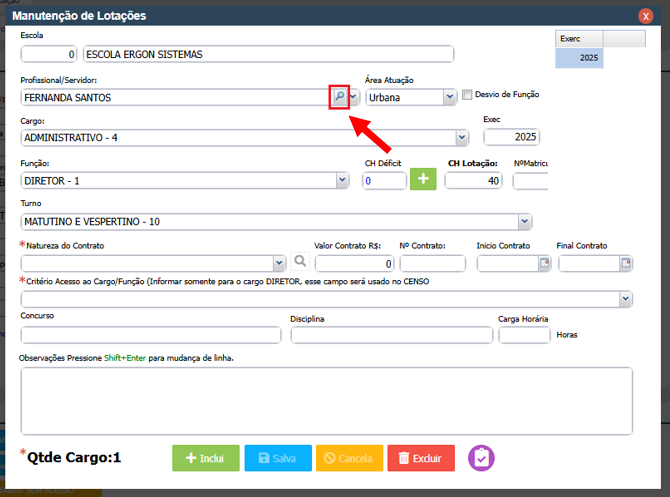The height and width of the screenshot is (497, 670).
Task: Open the Função DIRETOR dropdown
Action: (x=342, y=180)
